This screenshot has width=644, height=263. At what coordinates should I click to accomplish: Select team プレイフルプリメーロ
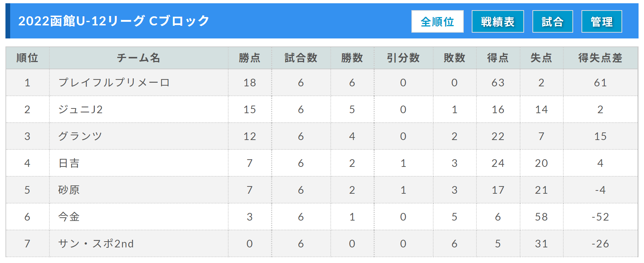click(114, 83)
